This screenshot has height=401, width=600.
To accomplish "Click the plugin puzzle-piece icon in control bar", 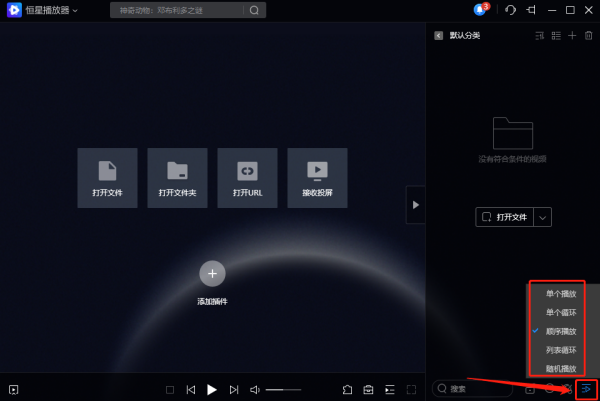I will click(347, 390).
